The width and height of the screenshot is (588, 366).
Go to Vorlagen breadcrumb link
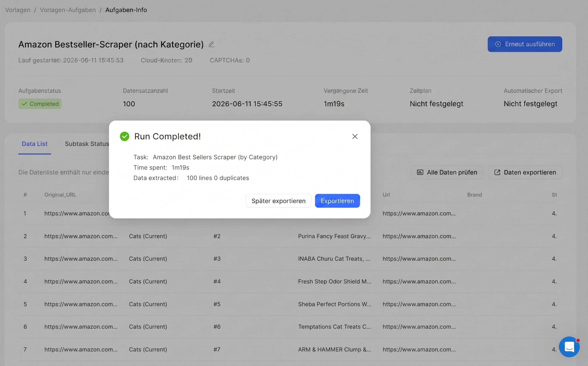pos(18,10)
